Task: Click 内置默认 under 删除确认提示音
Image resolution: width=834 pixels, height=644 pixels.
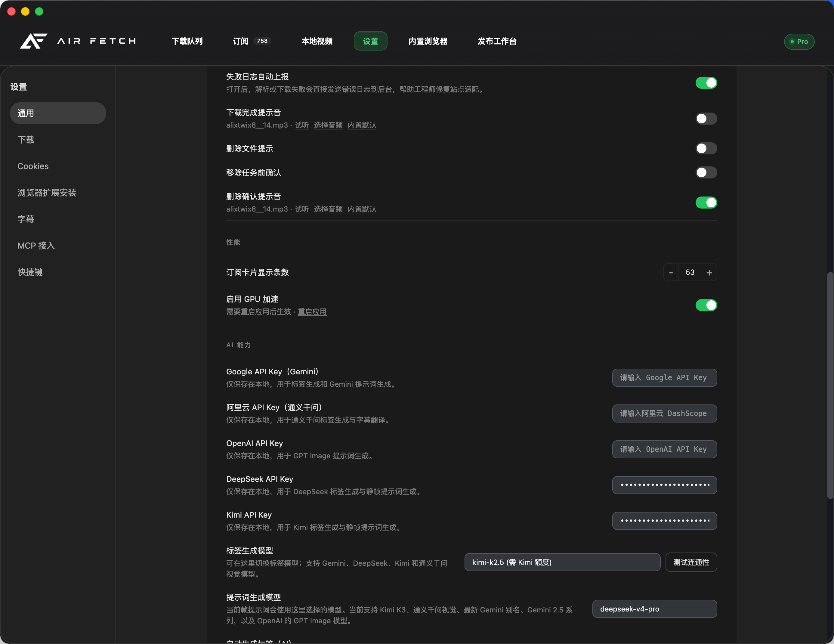Action: pyautogui.click(x=362, y=209)
